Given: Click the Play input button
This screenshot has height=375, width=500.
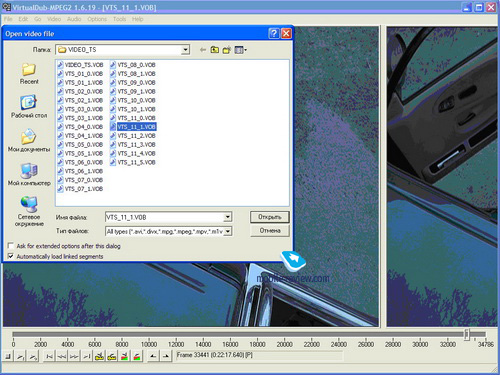Looking at the screenshot, I should point(21,357).
